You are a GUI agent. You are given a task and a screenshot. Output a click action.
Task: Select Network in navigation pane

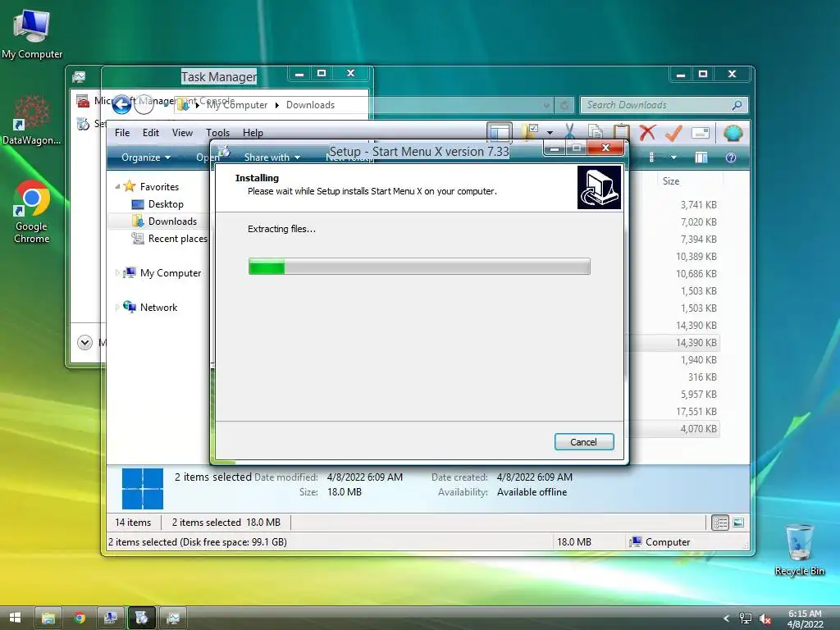coord(158,307)
